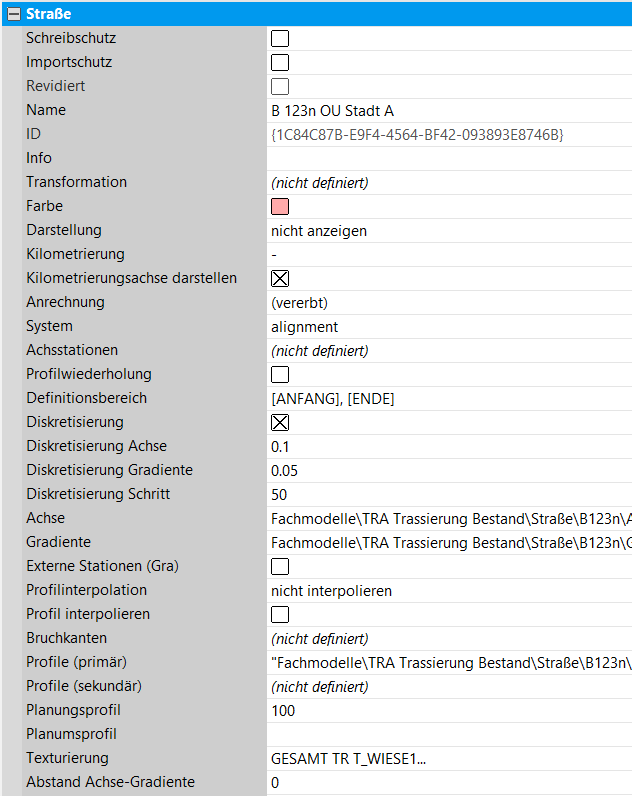Uncheck Kilometrierungsachse darstellen

pyautogui.click(x=280, y=278)
